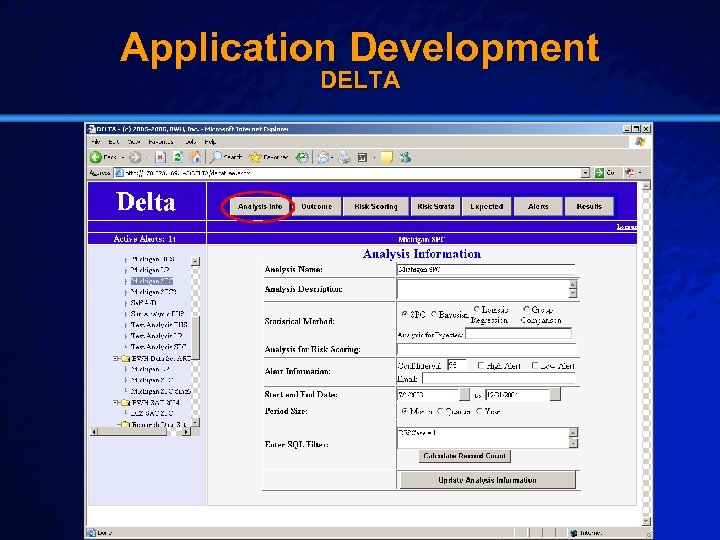Open the Links toolbar chevron dropdown

tap(640, 173)
